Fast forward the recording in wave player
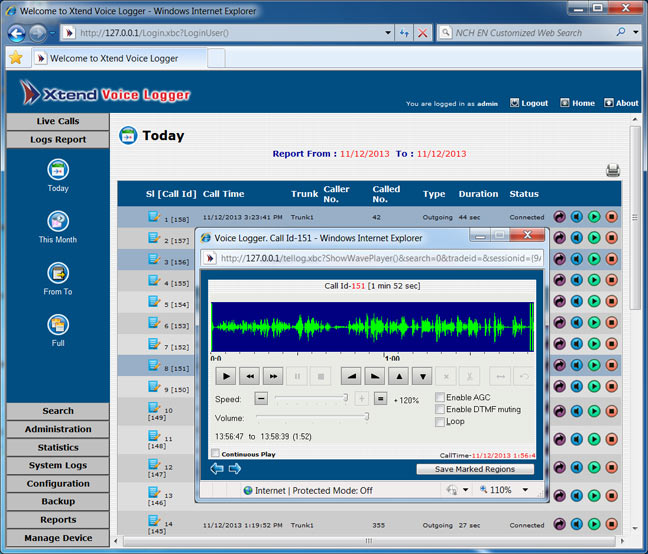648x554 pixels. click(274, 376)
